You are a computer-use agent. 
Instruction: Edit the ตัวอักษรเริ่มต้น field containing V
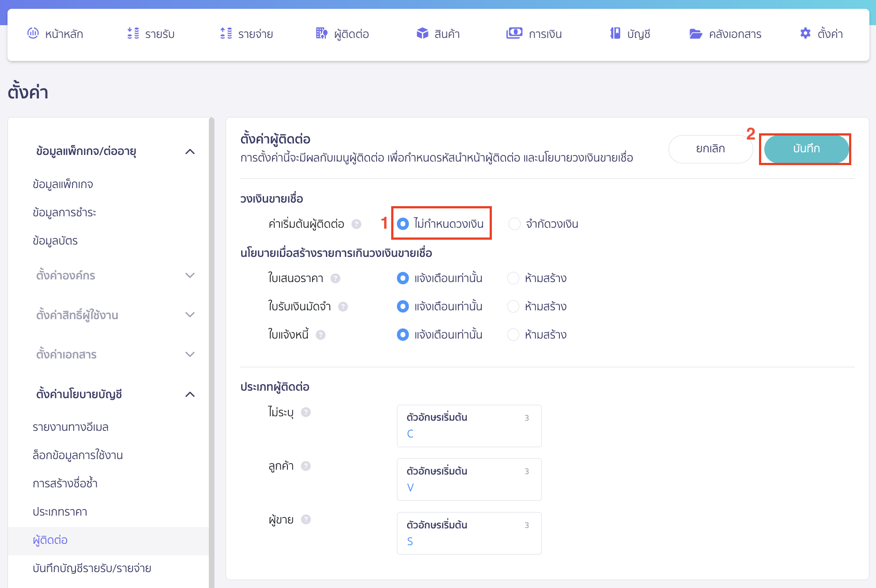[469, 479]
